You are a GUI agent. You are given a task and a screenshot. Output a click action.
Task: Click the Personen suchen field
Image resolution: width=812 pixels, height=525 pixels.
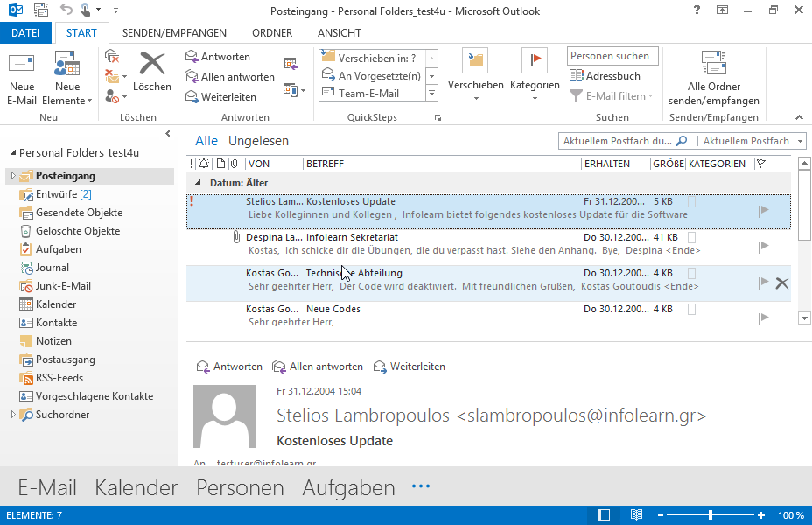[612, 56]
